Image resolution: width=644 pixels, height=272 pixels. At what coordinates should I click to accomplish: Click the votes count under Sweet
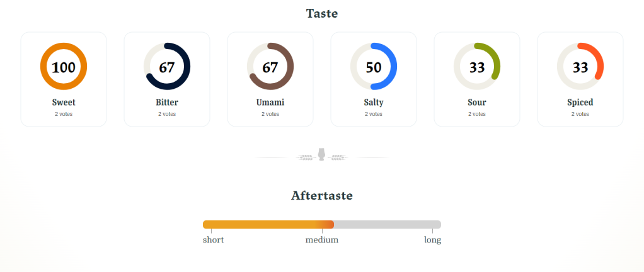[x=64, y=114]
